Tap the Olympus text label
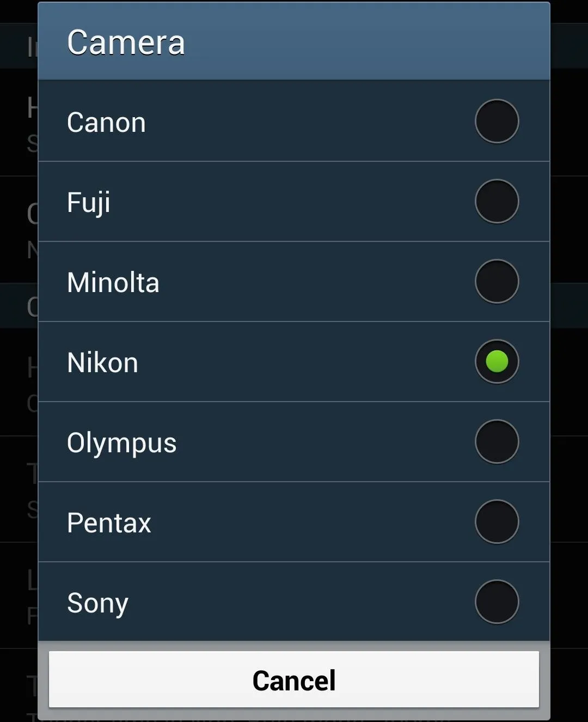The width and height of the screenshot is (588, 722). click(x=122, y=443)
